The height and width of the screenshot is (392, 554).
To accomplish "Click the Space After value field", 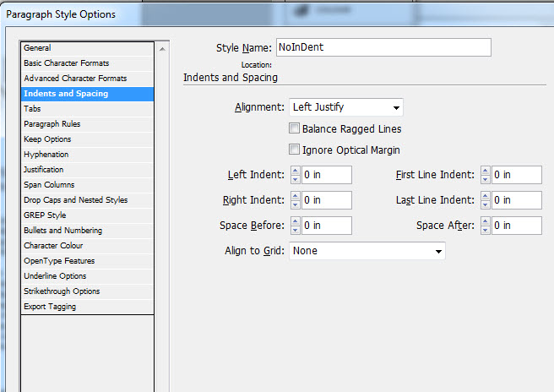I will coord(516,226).
